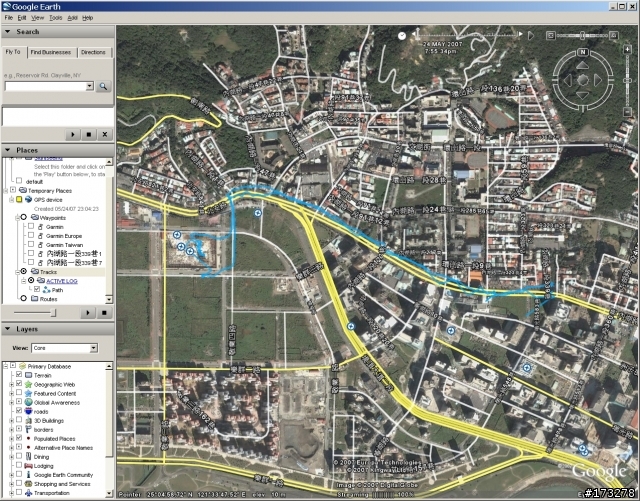Switch to the Directions tab
This screenshot has height=501, width=640.
[x=93, y=52]
